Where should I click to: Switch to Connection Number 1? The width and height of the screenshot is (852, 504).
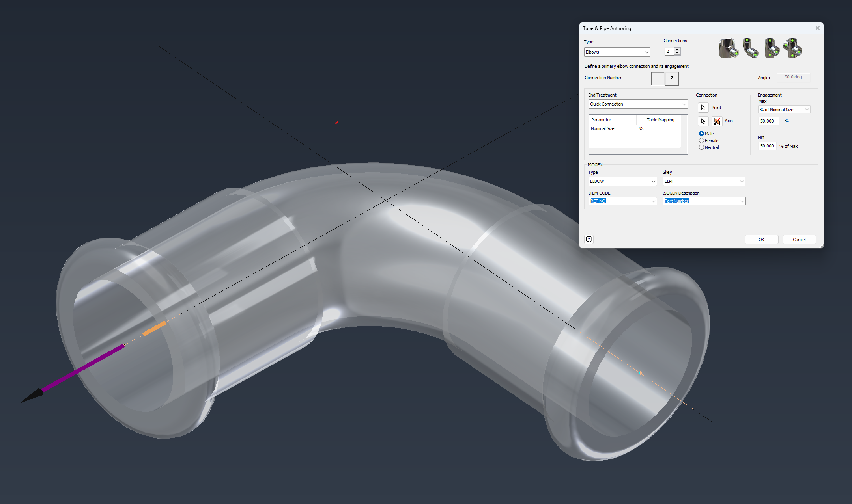coord(658,78)
